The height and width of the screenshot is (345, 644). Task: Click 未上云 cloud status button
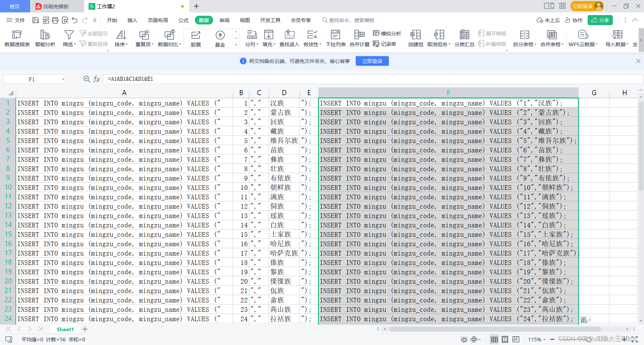click(x=548, y=20)
